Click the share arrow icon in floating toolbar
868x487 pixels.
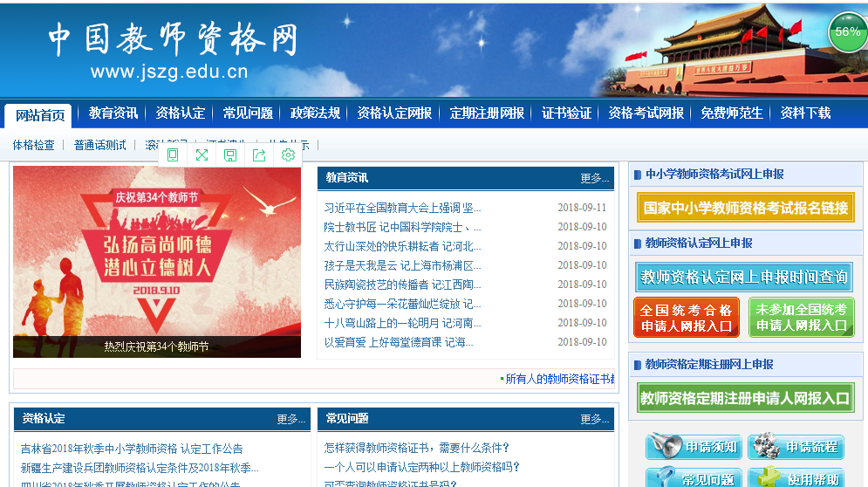pyautogui.click(x=259, y=155)
